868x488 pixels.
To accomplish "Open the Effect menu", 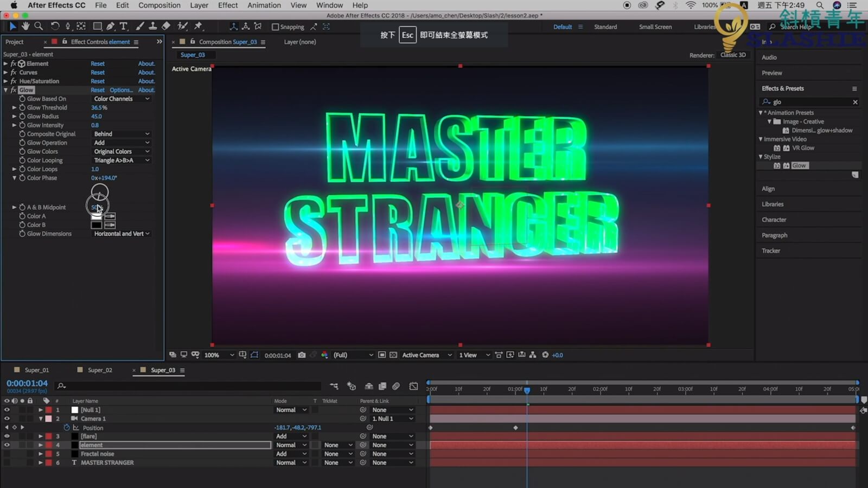I will (228, 5).
